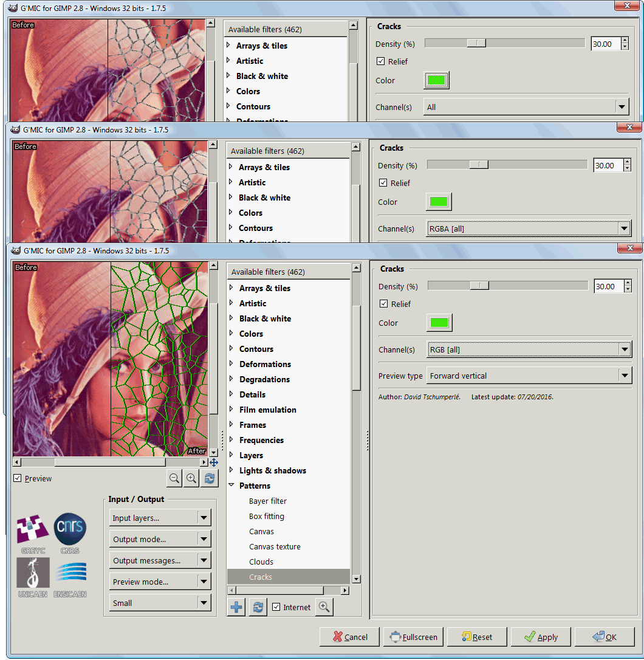Open the Channel(s) dropdown showing RGBA [all]
Image resolution: width=644 pixels, height=660 pixels.
(x=529, y=229)
